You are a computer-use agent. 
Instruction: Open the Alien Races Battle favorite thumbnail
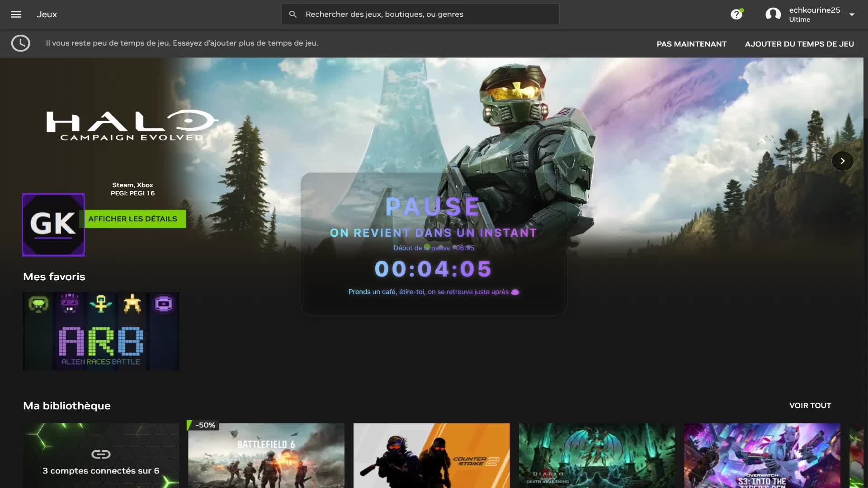pos(101,331)
